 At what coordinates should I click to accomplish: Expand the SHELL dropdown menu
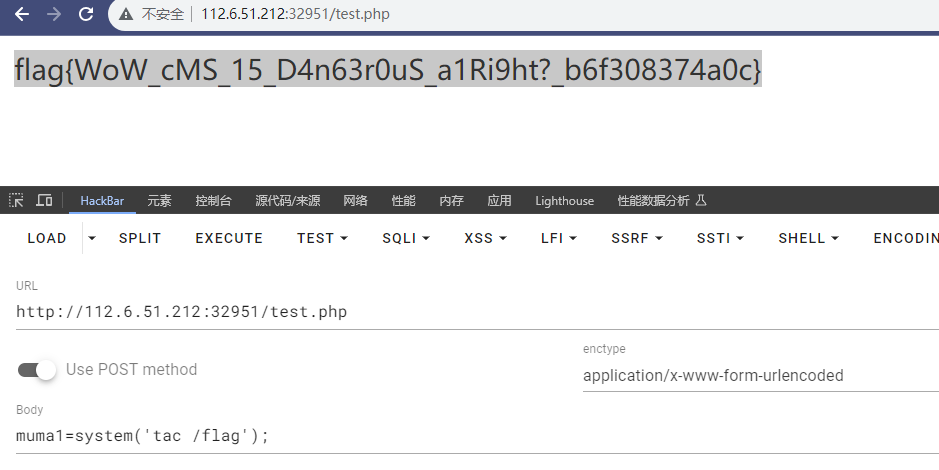[808, 238]
